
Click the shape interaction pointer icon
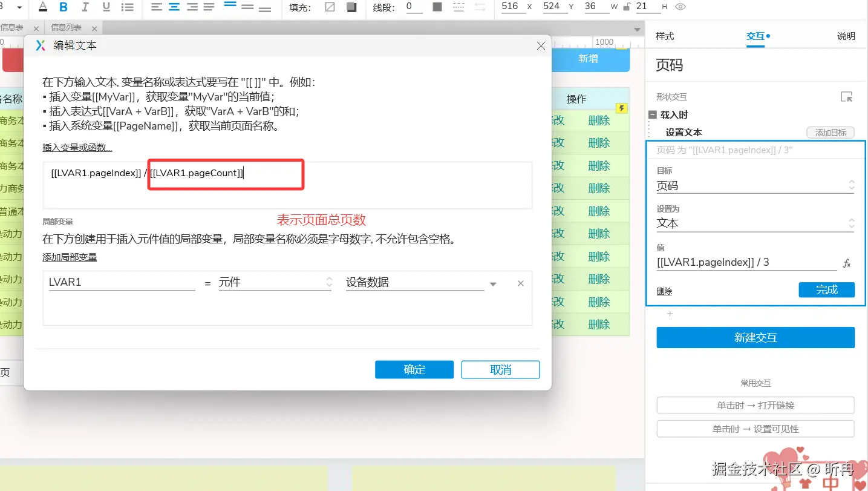pyautogui.click(x=847, y=97)
